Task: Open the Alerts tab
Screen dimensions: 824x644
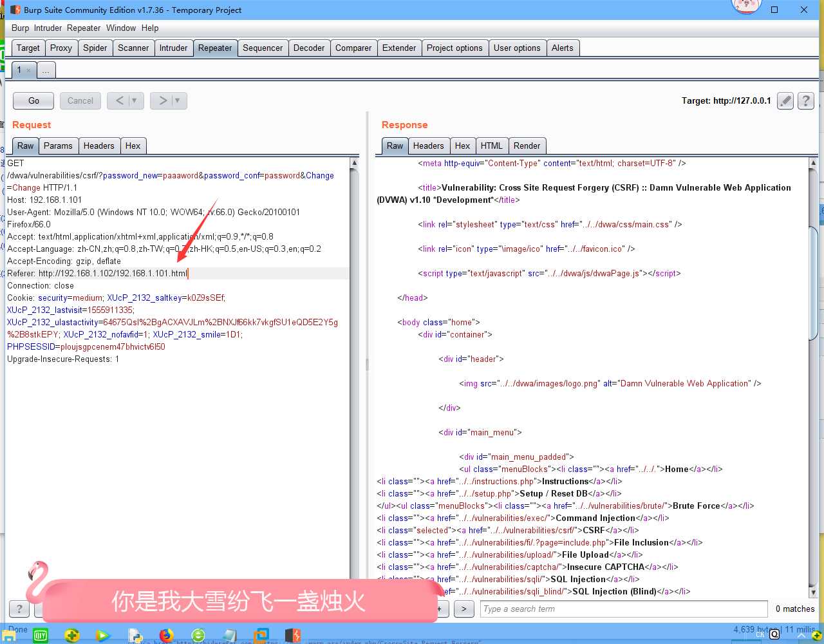Action: coord(563,48)
